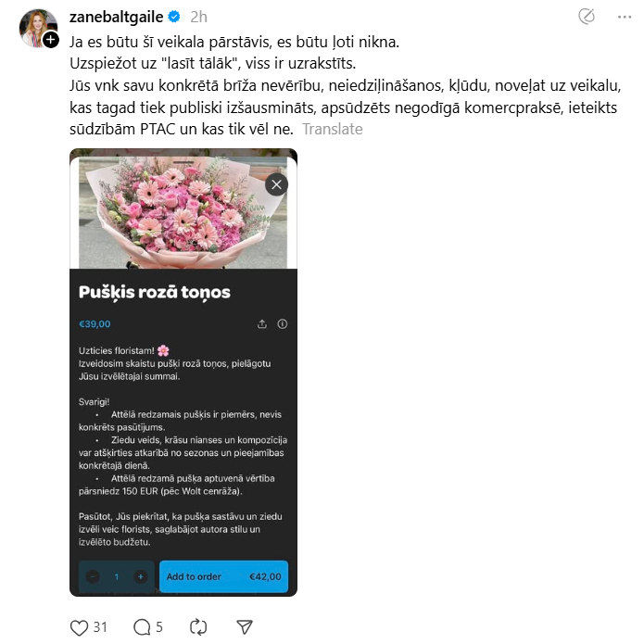Follow zanebaltgaile via the plus badge on the avatar
The height and width of the screenshot is (644, 644).
pos(51,40)
